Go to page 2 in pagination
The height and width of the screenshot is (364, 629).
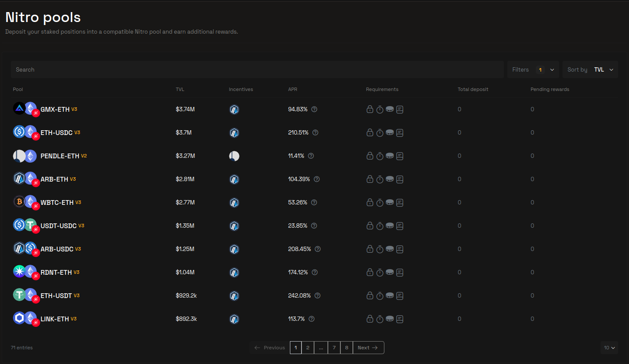(x=308, y=348)
